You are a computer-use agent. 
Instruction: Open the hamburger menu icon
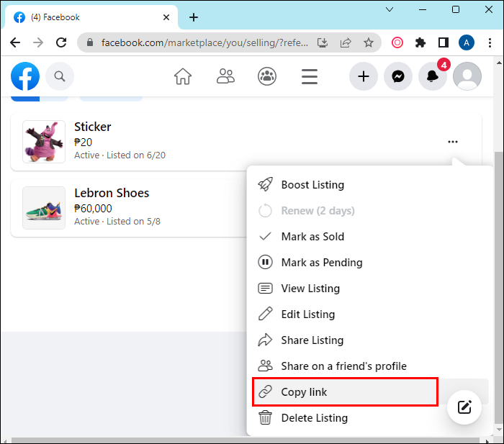[x=310, y=76]
